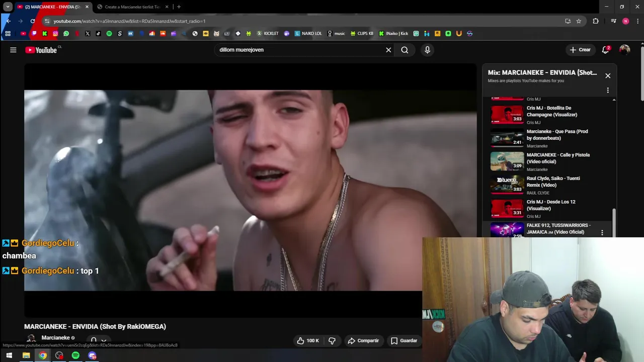Image resolution: width=644 pixels, height=362 pixels.
Task: Close the Mix playlist panel
Action: [608, 75]
